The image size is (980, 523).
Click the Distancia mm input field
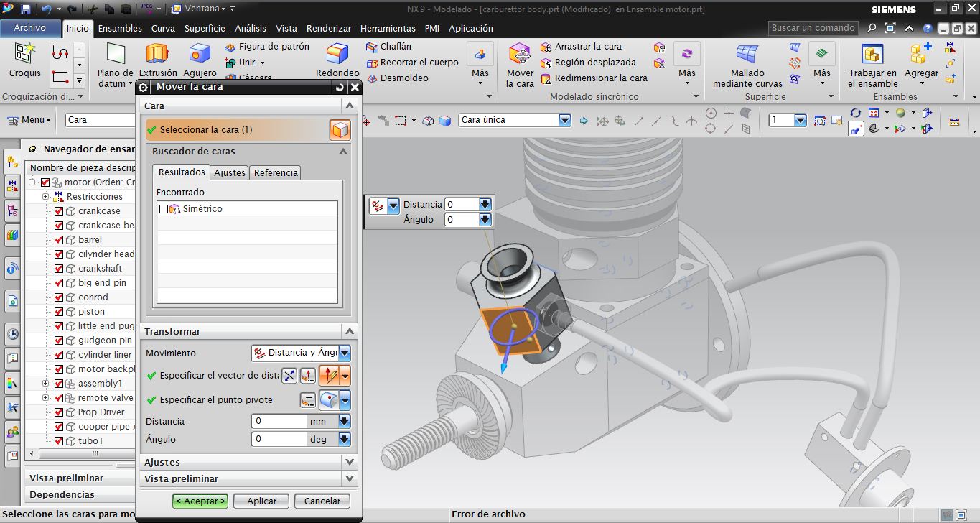pyautogui.click(x=280, y=421)
